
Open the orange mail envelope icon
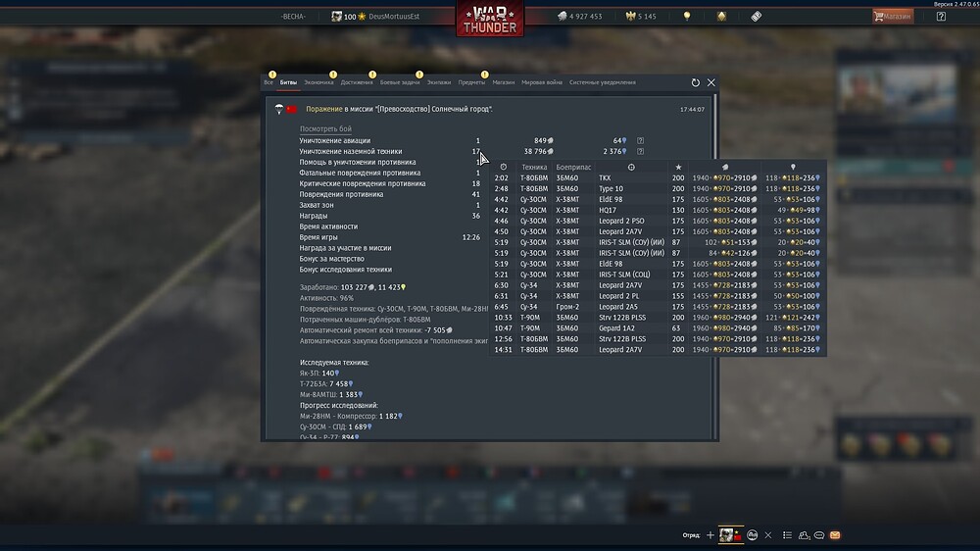pos(835,535)
